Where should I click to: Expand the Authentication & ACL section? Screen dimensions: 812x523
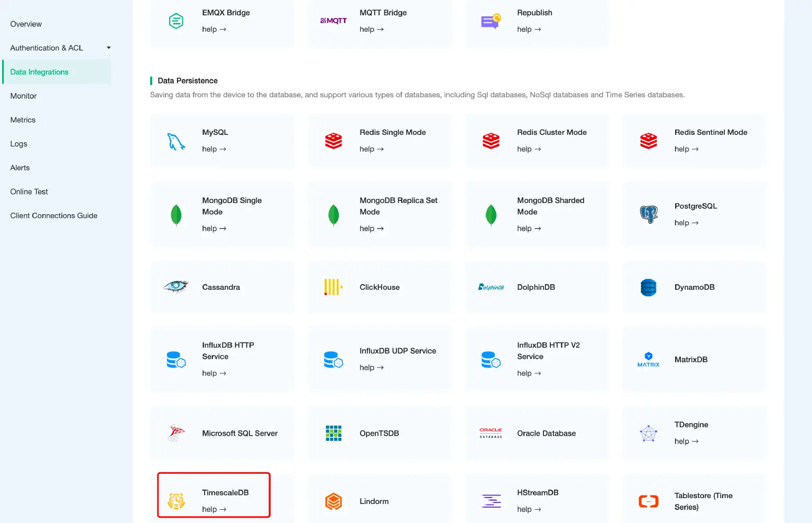(x=58, y=48)
